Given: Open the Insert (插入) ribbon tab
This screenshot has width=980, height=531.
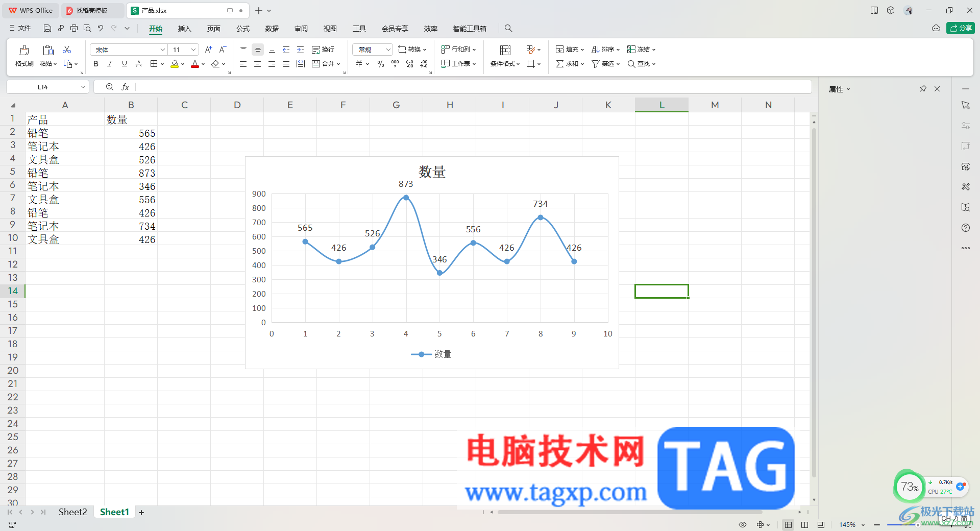Looking at the screenshot, I should (184, 29).
